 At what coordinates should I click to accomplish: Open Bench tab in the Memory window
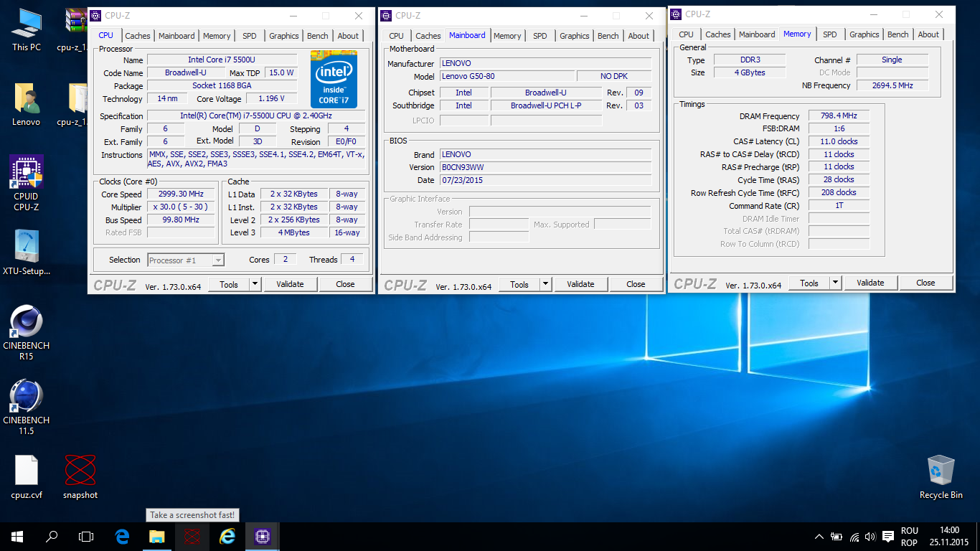tap(898, 34)
